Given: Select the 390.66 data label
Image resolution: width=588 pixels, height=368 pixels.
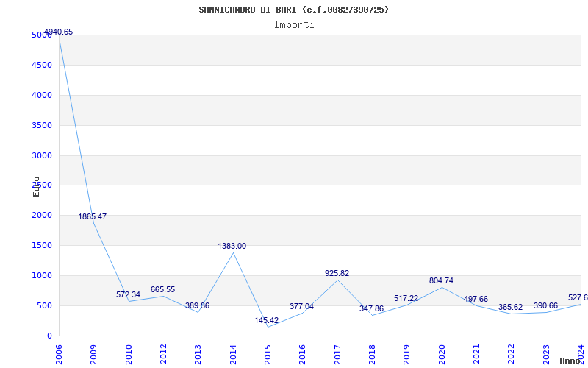Looking at the screenshot, I should [545, 305].
